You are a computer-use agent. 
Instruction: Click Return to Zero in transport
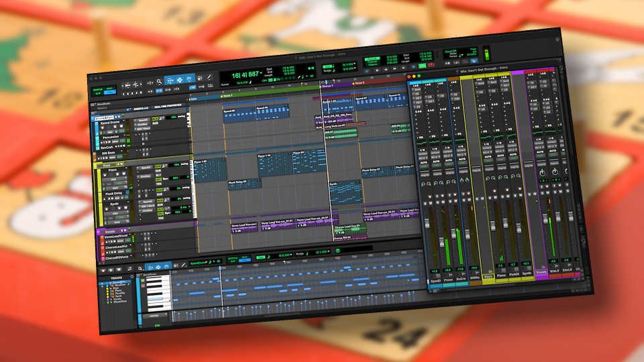coord(377,70)
